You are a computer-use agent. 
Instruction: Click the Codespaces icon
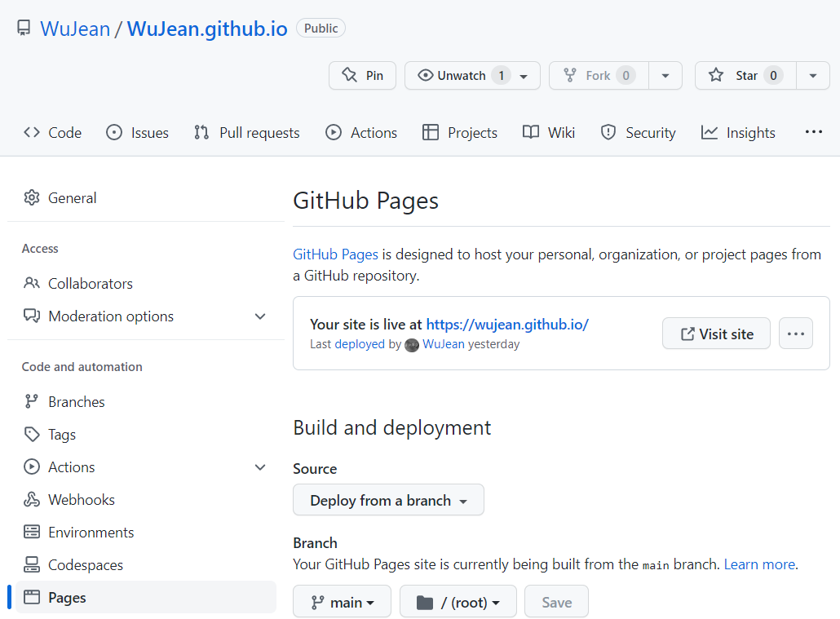coord(32,564)
